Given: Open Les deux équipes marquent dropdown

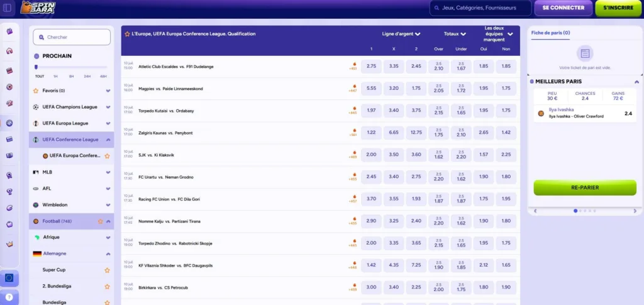Looking at the screenshot, I should (x=498, y=34).
